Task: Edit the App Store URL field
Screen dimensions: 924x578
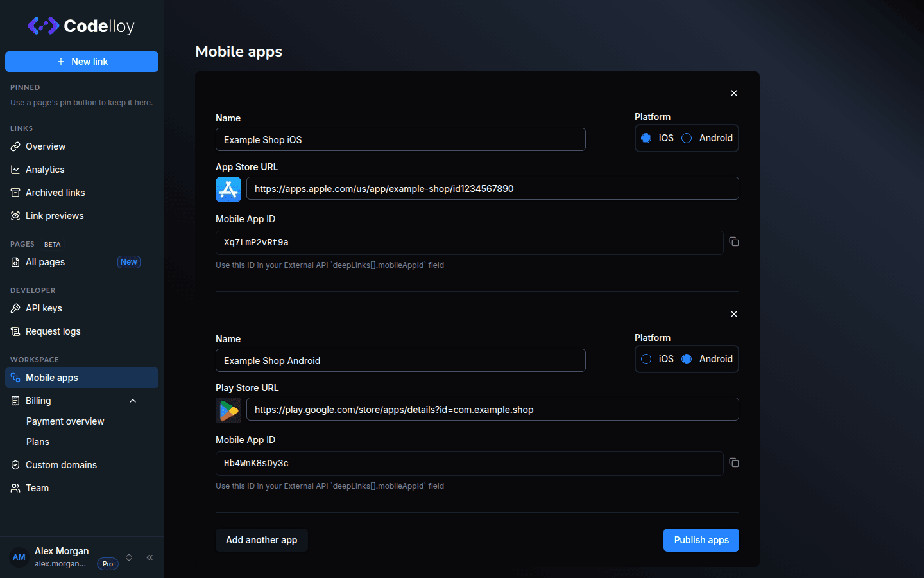Action: [x=493, y=188]
